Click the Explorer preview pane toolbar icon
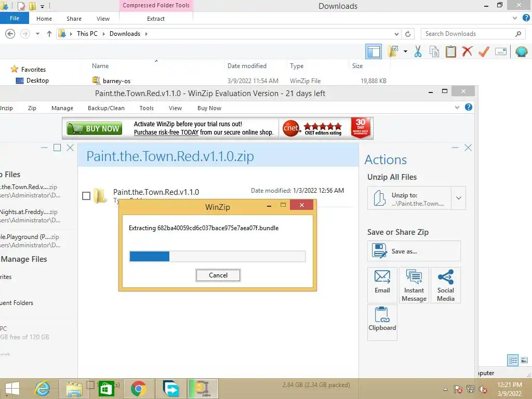The image size is (532, 399). click(373, 52)
